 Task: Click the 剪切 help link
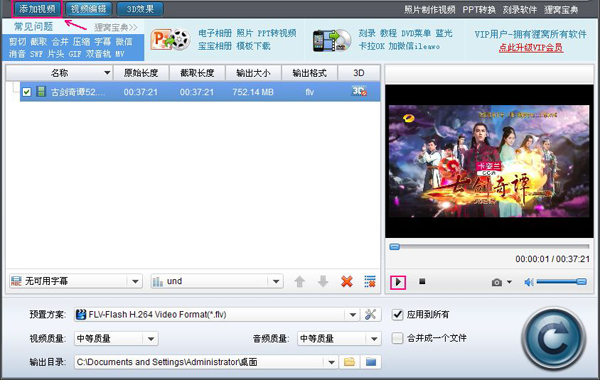click(x=17, y=41)
